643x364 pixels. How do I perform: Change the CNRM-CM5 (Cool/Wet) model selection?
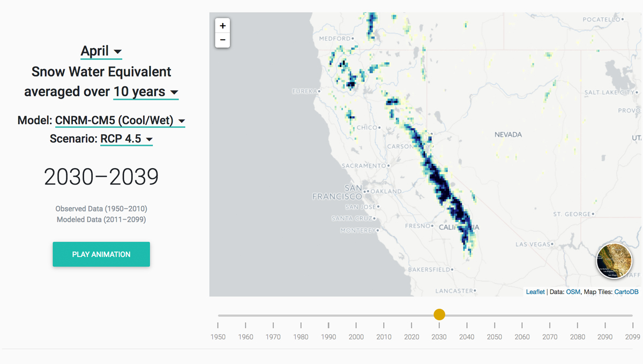coord(120,121)
